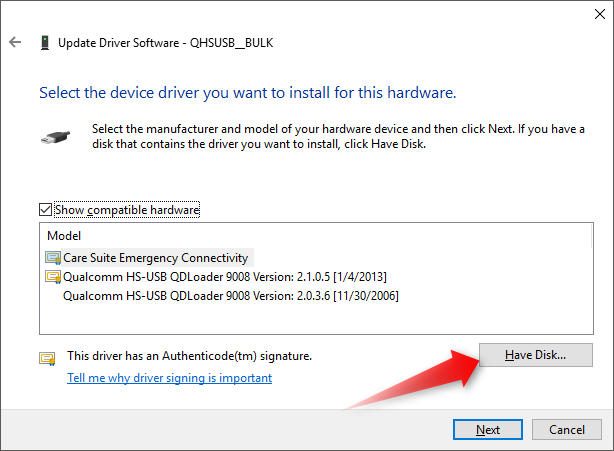Screen dimensions: 614x451
Task: Click the USB cable icon beside instructions
Action: click(x=55, y=137)
